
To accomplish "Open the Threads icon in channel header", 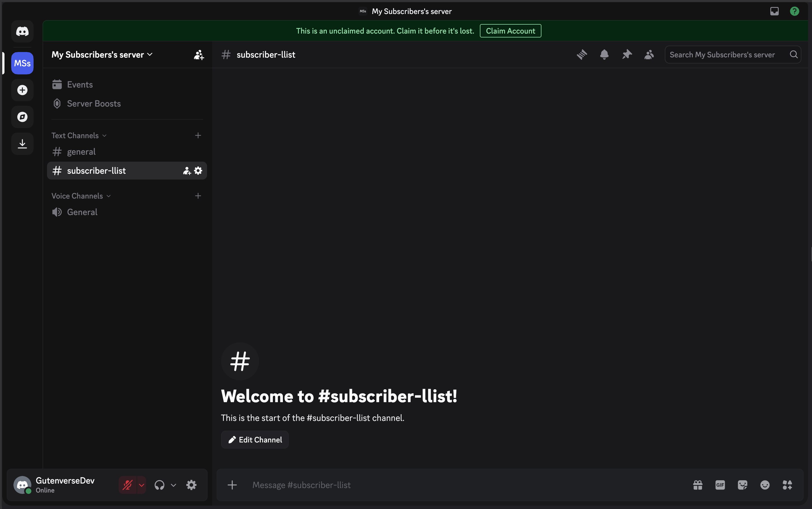I will [582, 55].
